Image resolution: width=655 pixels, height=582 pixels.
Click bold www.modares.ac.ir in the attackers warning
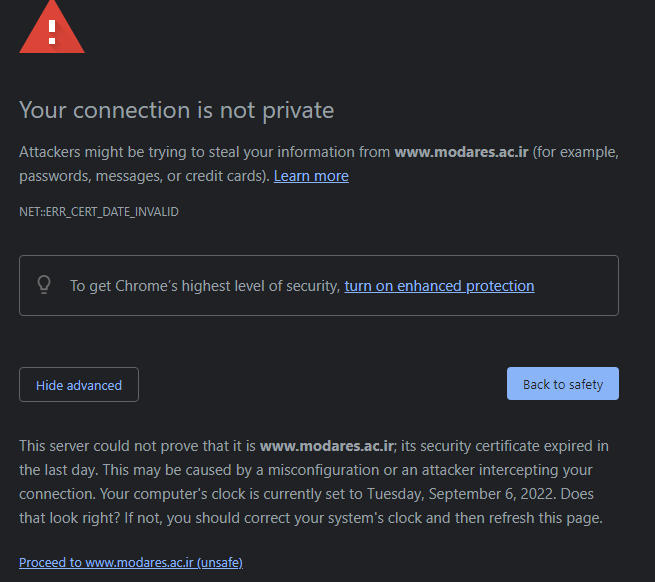click(x=460, y=152)
